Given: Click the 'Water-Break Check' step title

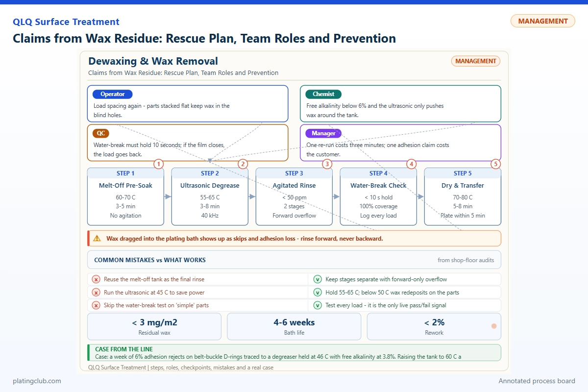Looking at the screenshot, I should (x=378, y=186).
